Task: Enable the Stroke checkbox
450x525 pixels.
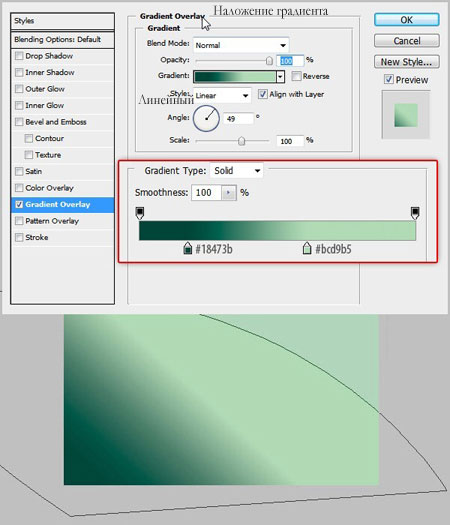Action: click(19, 237)
